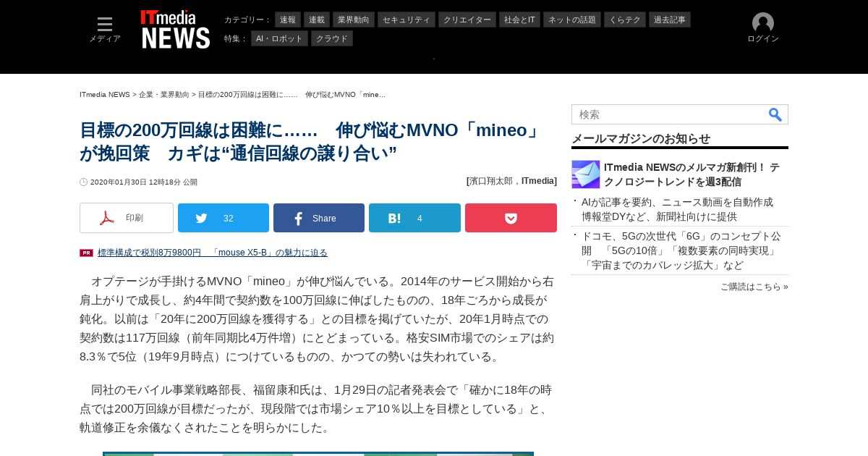Click the article headline about mineo

[311, 142]
